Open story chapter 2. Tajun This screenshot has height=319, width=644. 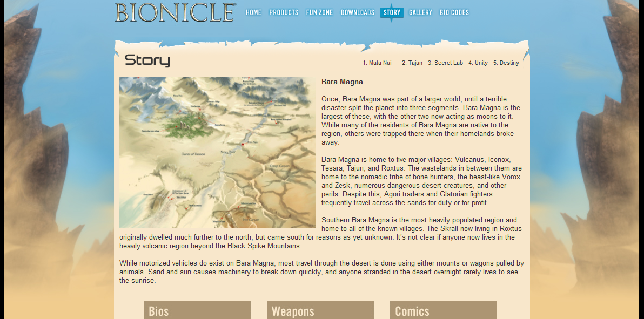click(x=412, y=63)
